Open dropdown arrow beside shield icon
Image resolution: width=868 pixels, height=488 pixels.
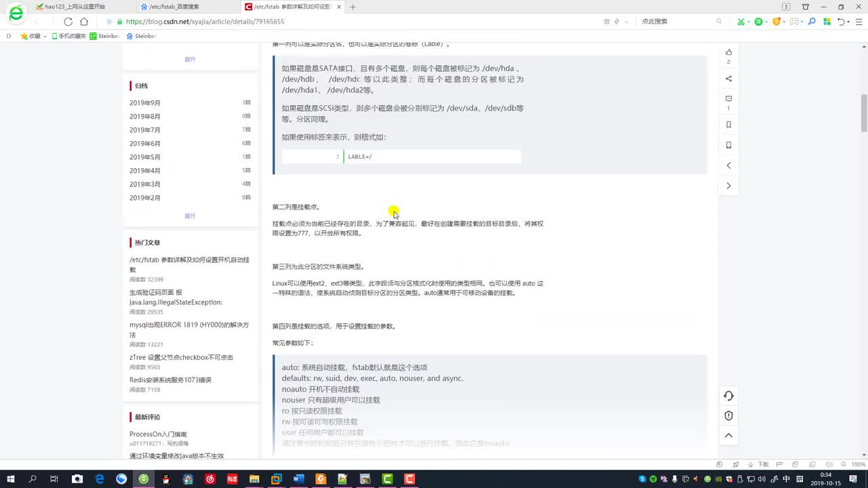[785, 22]
